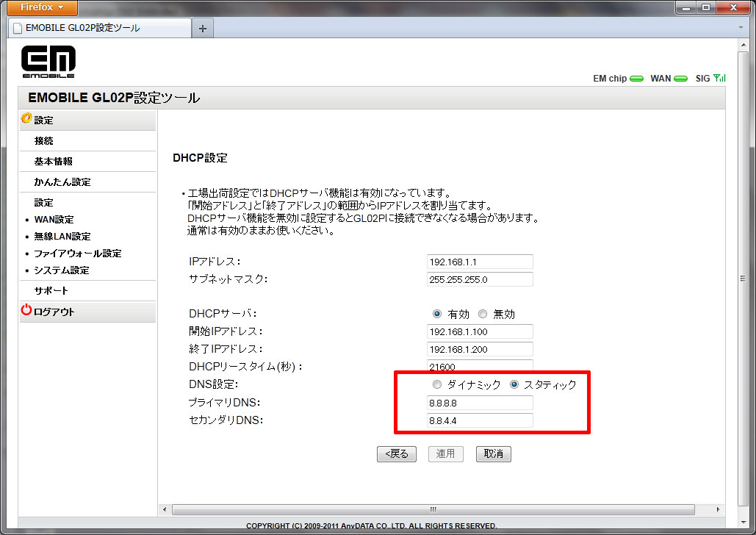This screenshot has width=756, height=535.
Task: Open a new tab with plus button
Action: point(203,29)
